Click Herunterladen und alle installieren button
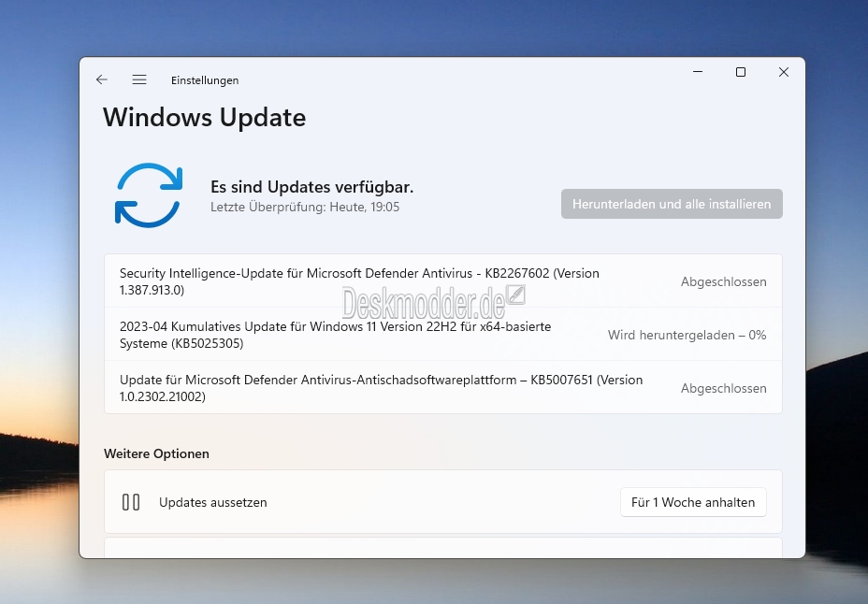The width and height of the screenshot is (868, 604). pos(672,204)
